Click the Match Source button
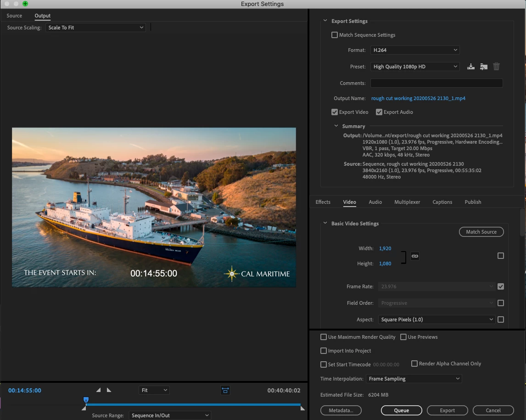This screenshot has width=526, height=420. (x=481, y=232)
